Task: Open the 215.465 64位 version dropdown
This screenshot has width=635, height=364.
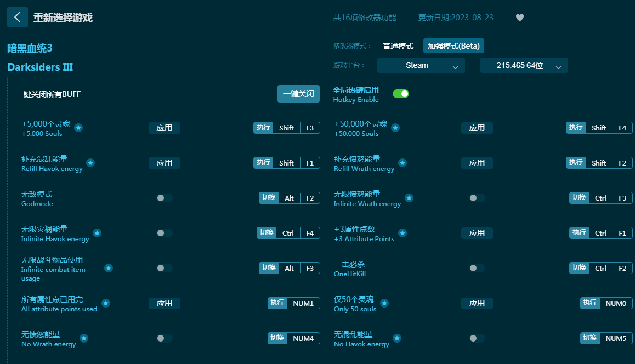Action: [x=524, y=66]
